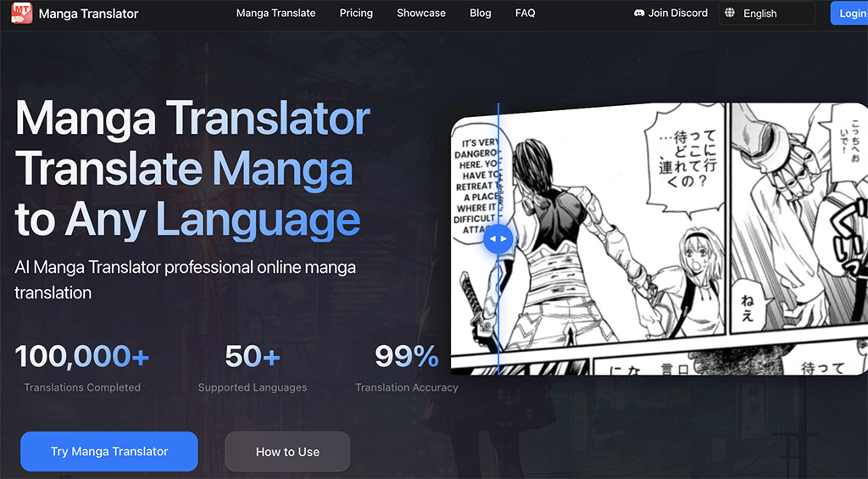Open the Manga Translate nav item
Viewport: 868px width, 479px height.
point(275,13)
